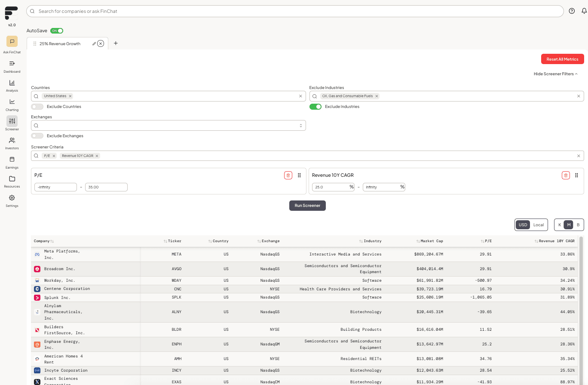This screenshot has height=385, width=588.
Task: Click the Reset All Metrics button
Action: (x=562, y=59)
